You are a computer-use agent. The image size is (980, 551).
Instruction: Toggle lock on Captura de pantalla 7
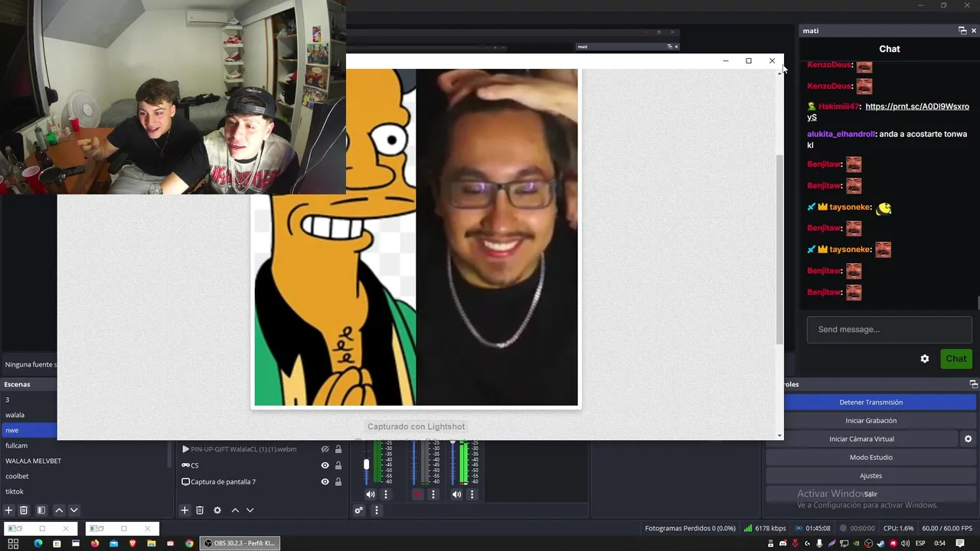[338, 482]
